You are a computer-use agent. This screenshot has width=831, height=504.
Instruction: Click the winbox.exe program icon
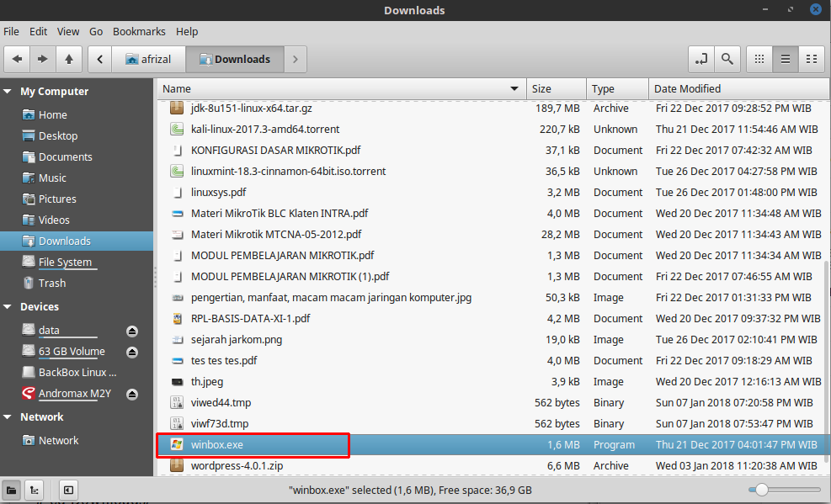[x=177, y=445]
